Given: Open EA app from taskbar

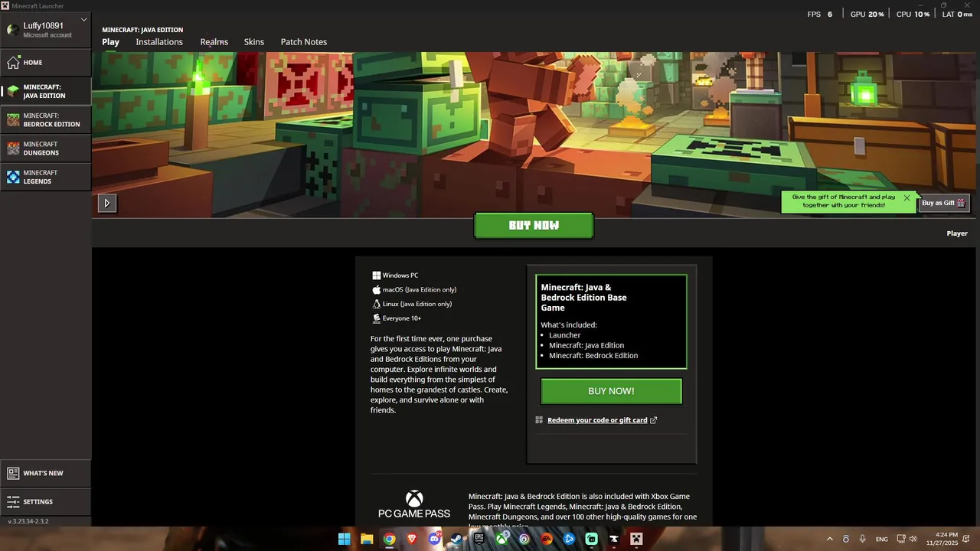Looking at the screenshot, I should pos(547,539).
